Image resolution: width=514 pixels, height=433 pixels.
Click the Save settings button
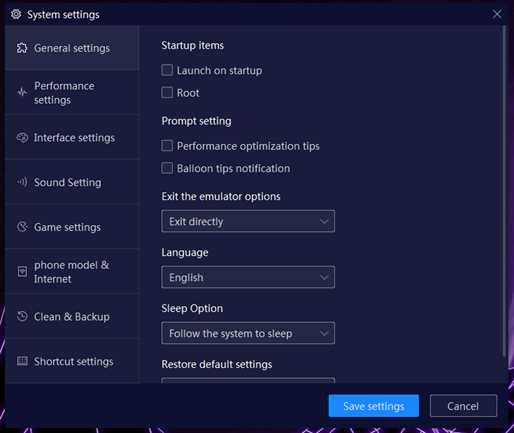click(x=374, y=406)
